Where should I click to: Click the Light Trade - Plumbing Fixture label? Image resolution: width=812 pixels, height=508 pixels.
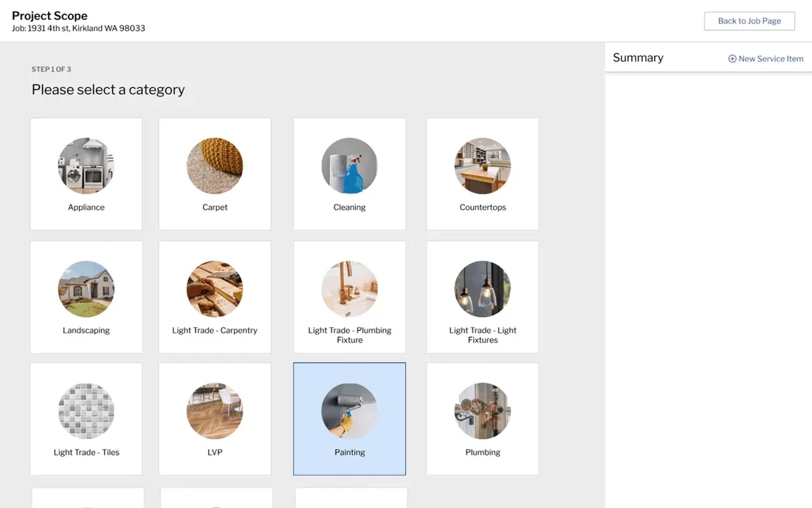pos(350,335)
